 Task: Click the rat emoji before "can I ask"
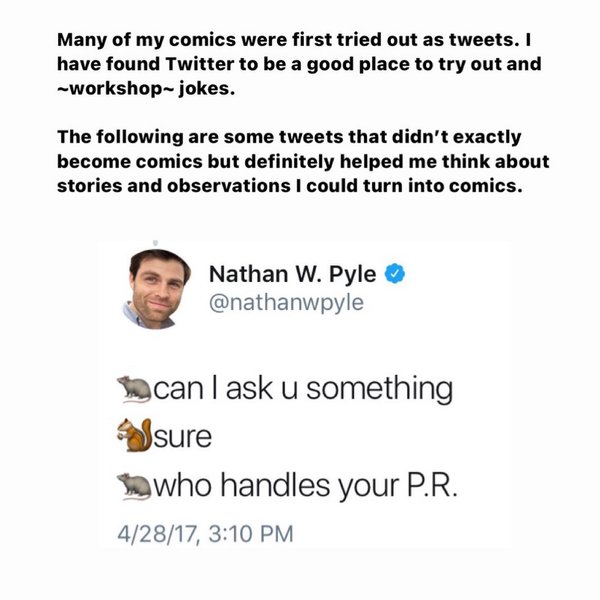(131, 388)
